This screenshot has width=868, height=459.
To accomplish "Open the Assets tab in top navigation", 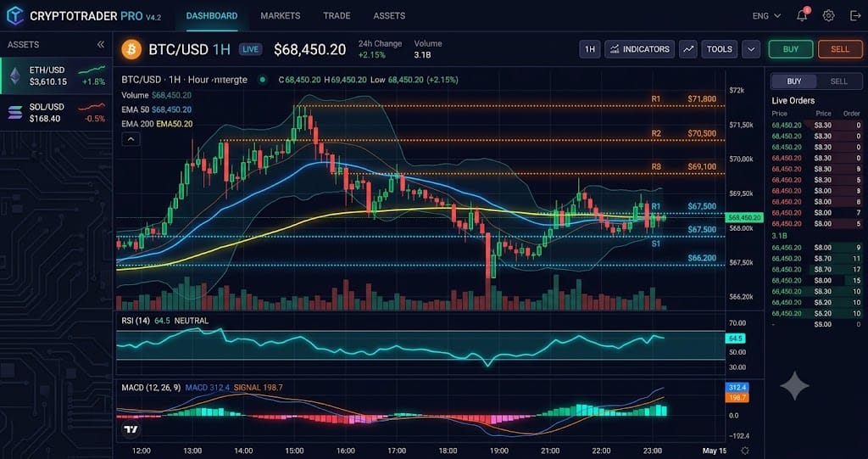I will (389, 16).
